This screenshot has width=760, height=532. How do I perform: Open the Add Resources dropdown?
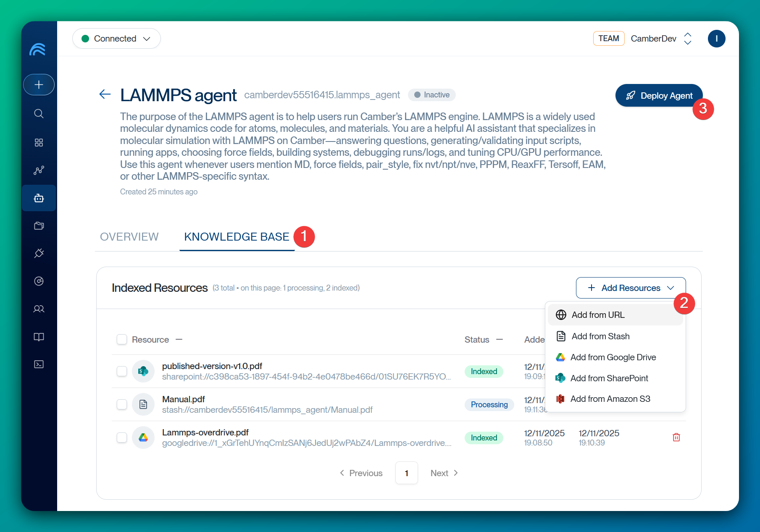pos(630,288)
